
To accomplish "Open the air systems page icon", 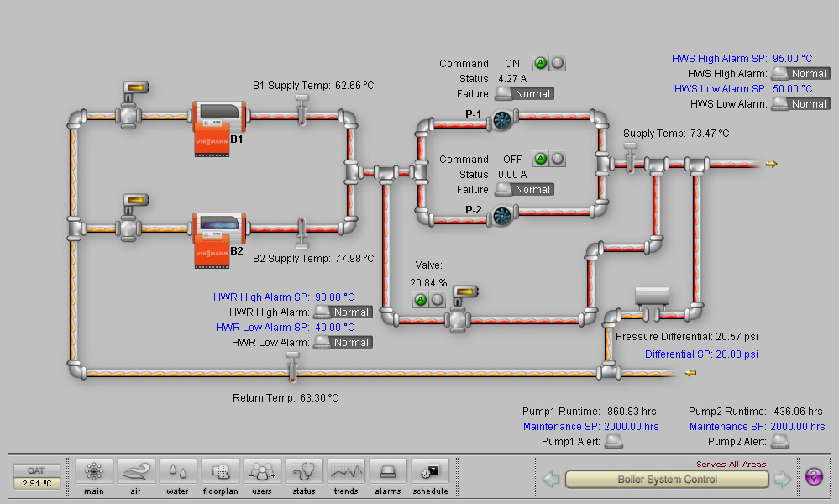I will coord(136,470).
